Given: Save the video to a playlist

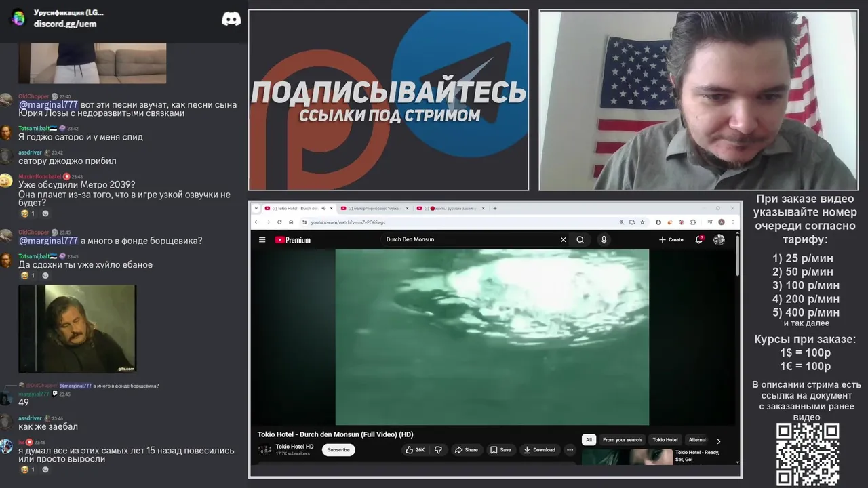Looking at the screenshot, I should [500, 449].
